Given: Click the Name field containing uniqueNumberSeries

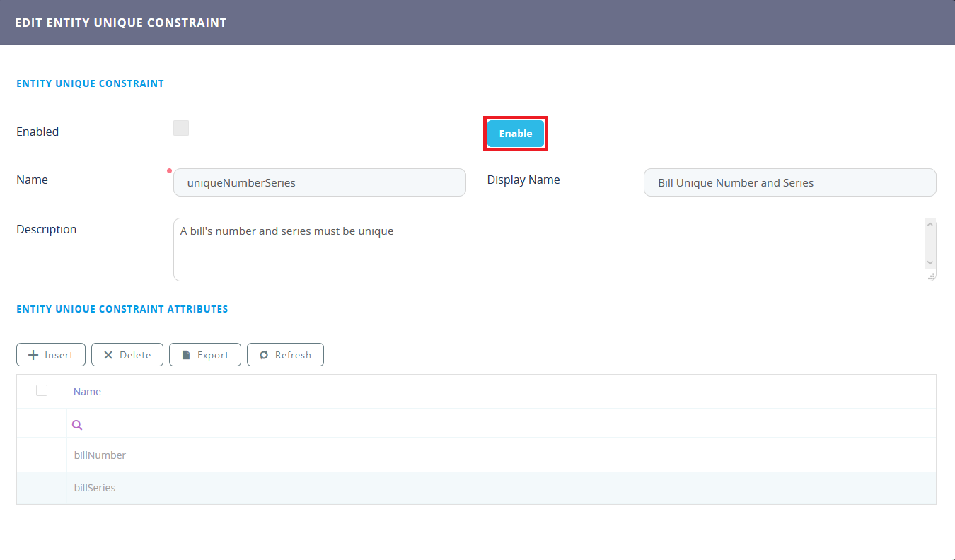Looking at the screenshot, I should pos(319,182).
